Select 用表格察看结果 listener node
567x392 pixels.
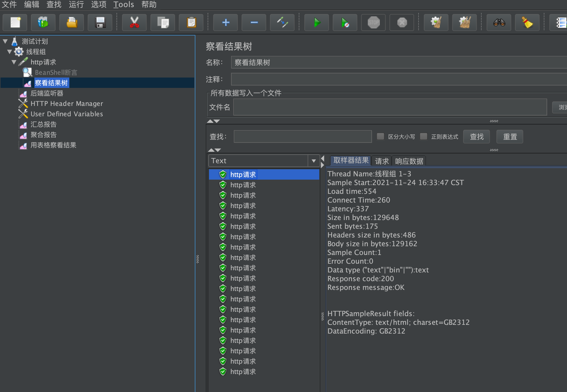tap(53, 145)
